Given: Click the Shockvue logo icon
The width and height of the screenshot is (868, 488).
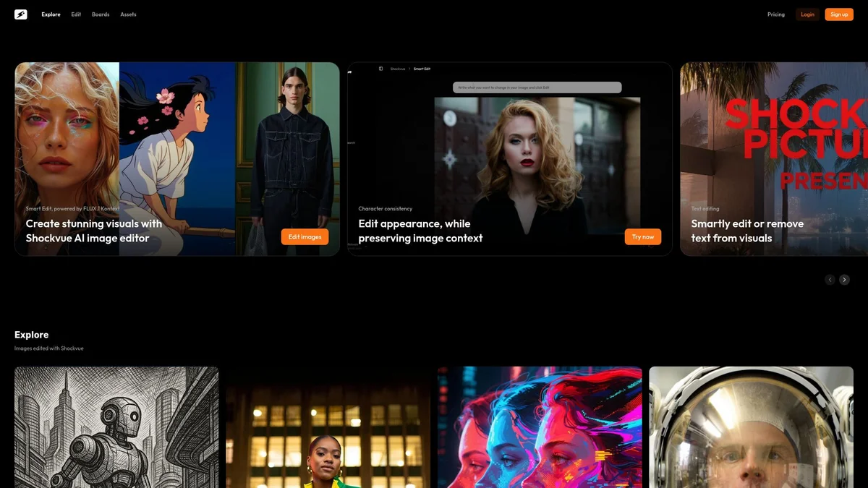Looking at the screenshot, I should click(x=21, y=14).
